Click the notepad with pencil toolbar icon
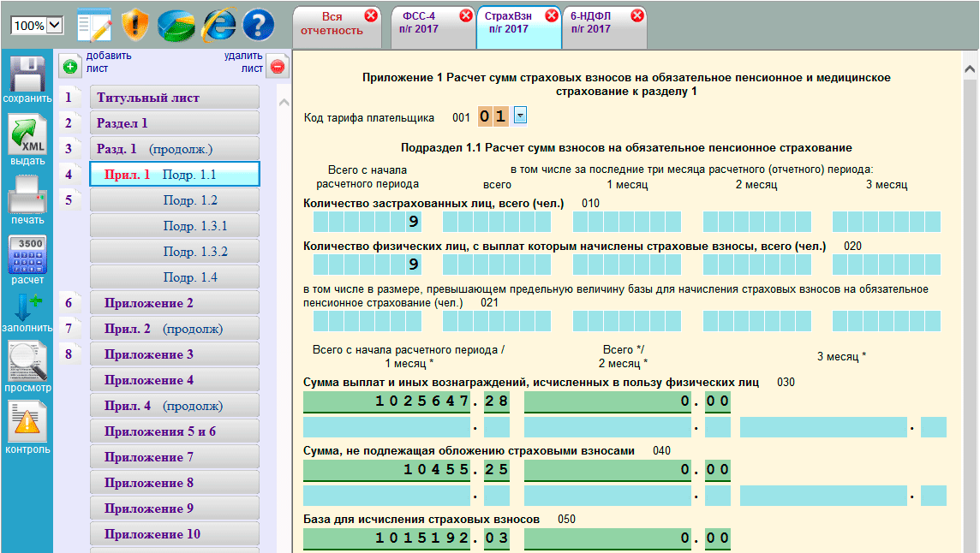Image resolution: width=980 pixels, height=553 pixels. click(x=94, y=26)
